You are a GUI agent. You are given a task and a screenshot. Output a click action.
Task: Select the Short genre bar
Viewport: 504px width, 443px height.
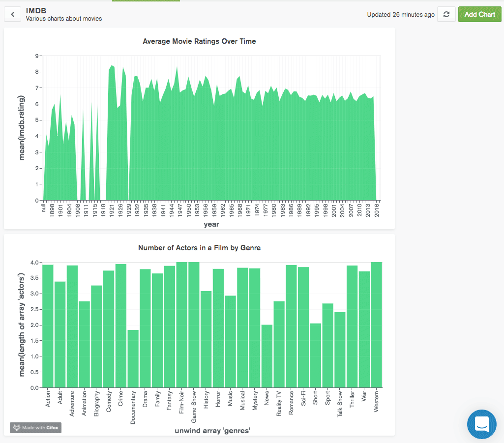[315, 355]
